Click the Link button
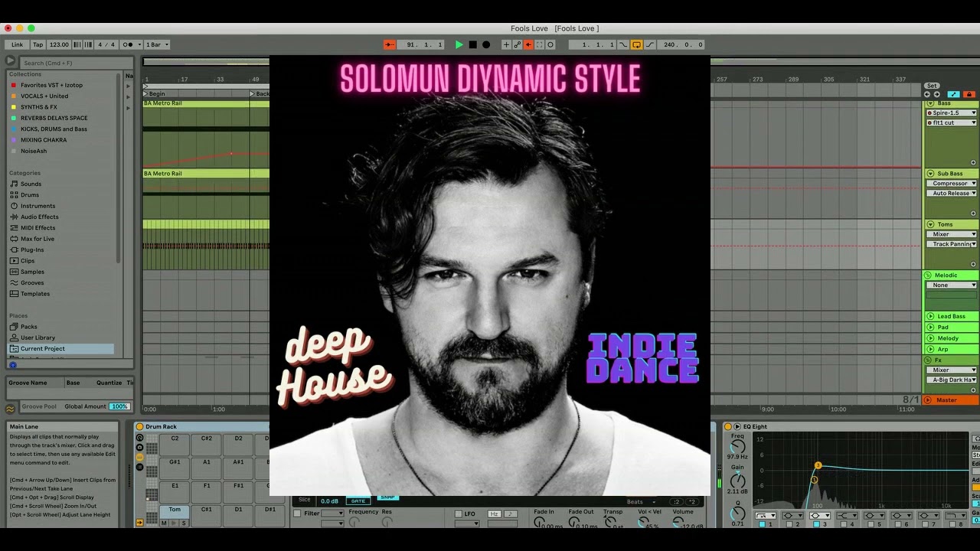Screen dimensions: 980x551 pos(17,45)
